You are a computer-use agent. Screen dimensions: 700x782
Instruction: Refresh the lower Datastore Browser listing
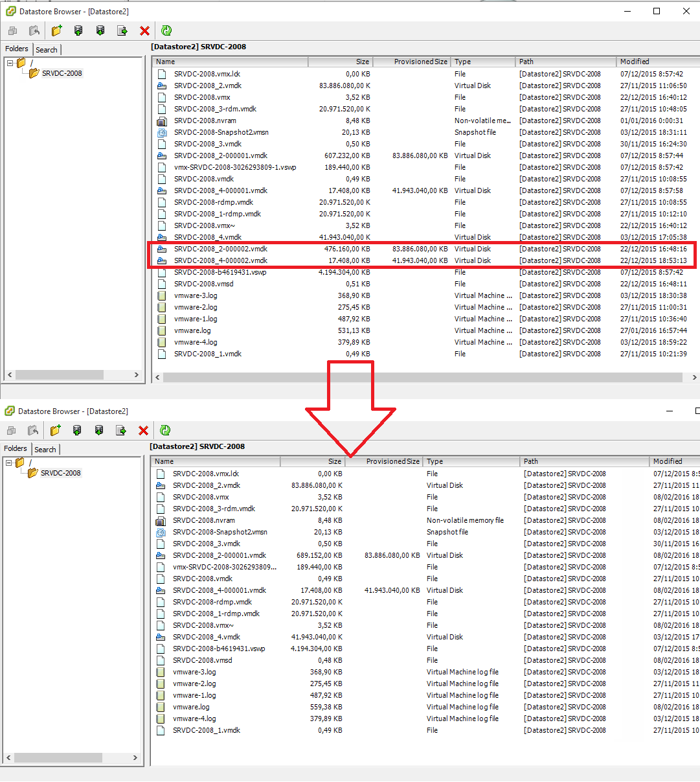pos(165,430)
